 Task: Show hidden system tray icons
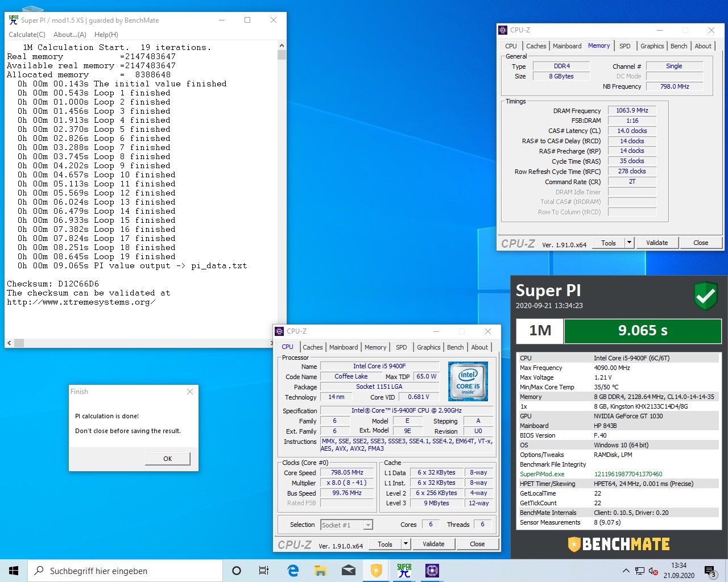tap(626, 571)
